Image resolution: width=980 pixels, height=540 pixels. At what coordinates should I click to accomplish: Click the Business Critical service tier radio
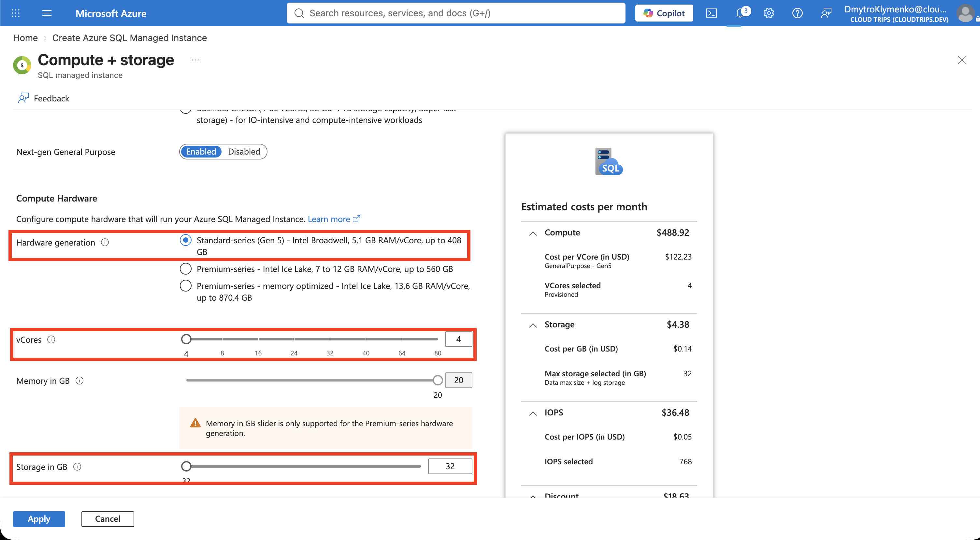pos(186,111)
